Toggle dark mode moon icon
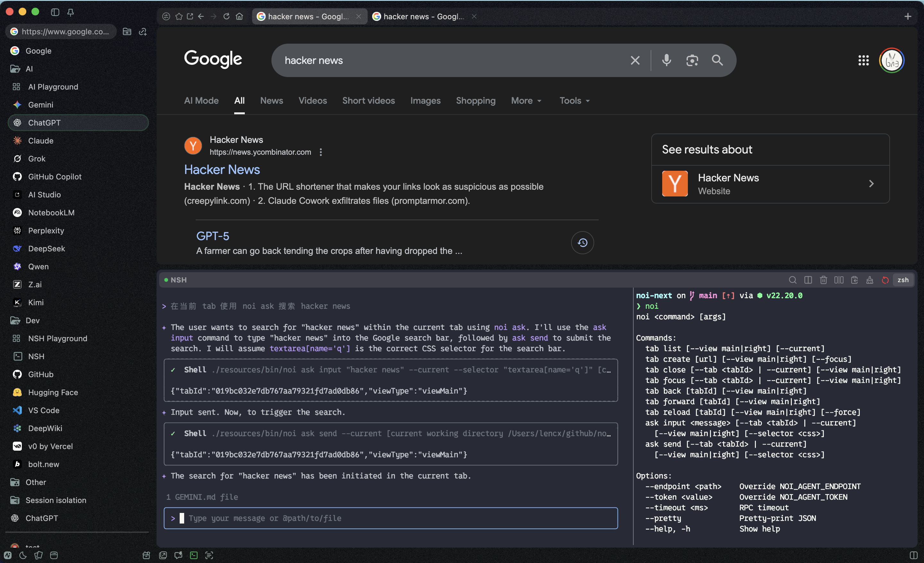Viewport: 924px width, 563px height. [x=23, y=555]
